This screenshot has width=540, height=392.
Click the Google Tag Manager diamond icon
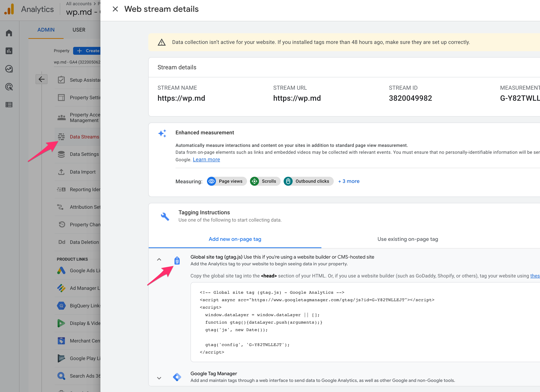coord(177,377)
